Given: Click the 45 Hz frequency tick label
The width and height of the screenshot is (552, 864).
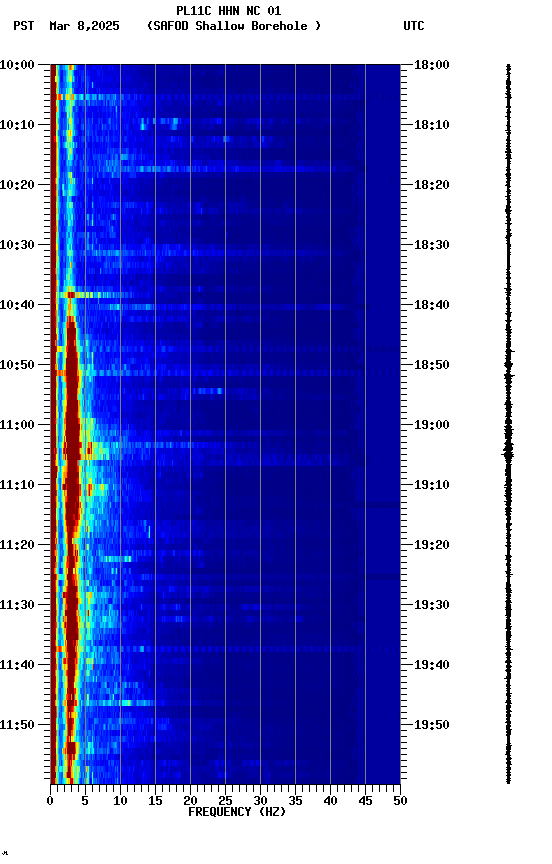Looking at the screenshot, I should (x=365, y=801).
